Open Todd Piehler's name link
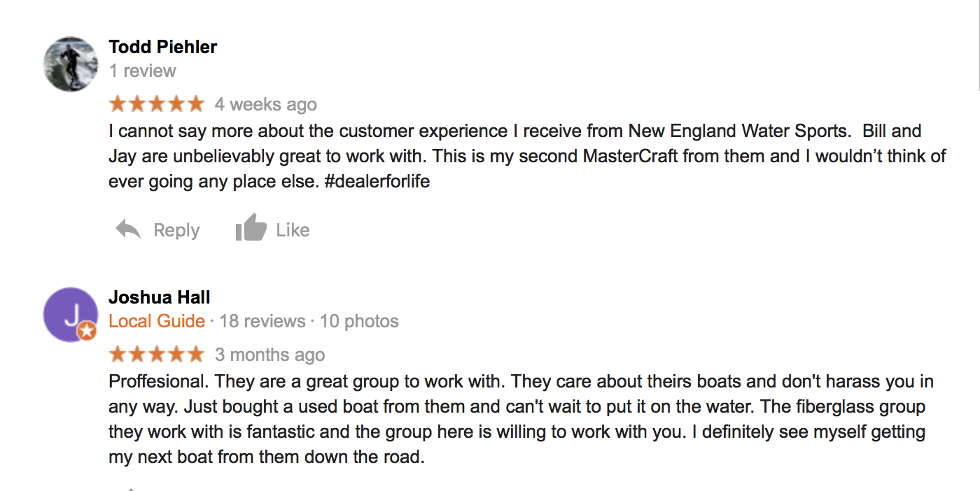This screenshot has width=980, height=491. [x=163, y=47]
